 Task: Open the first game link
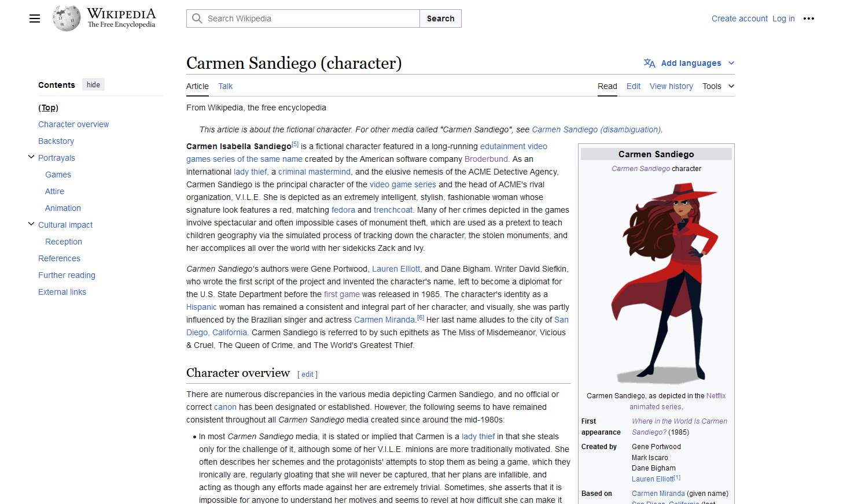pos(341,294)
